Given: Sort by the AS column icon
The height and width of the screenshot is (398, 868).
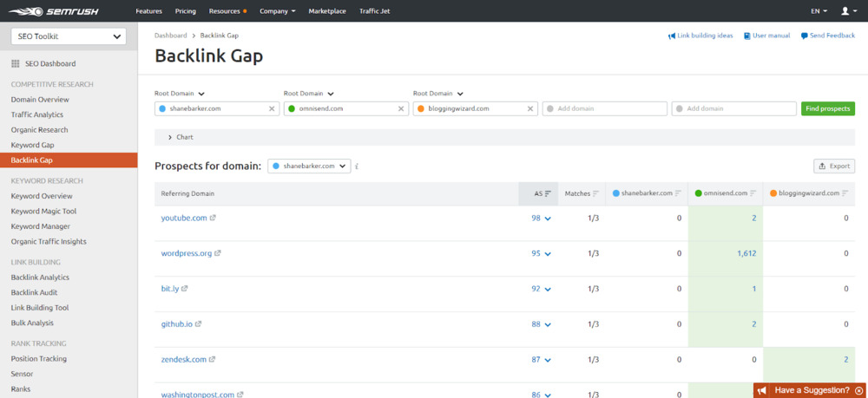Looking at the screenshot, I should point(548,193).
